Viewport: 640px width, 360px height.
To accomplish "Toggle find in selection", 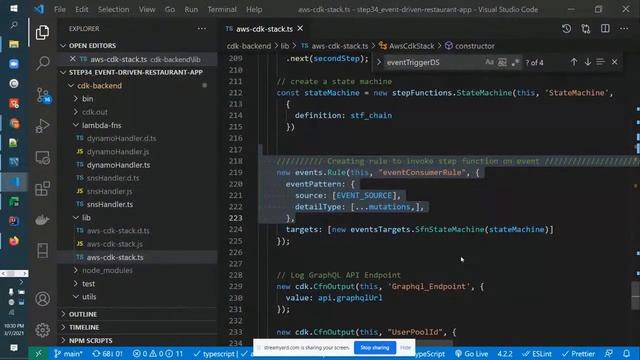I will [600, 62].
